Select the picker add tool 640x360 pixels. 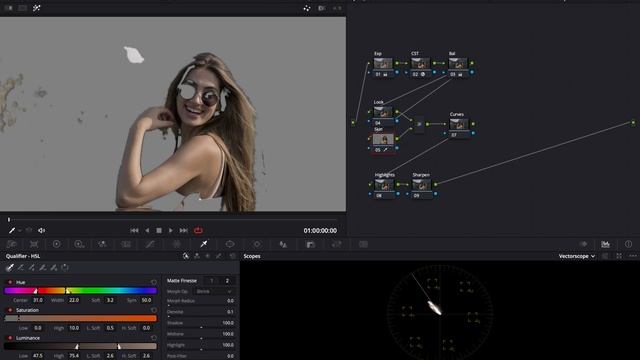point(32,268)
